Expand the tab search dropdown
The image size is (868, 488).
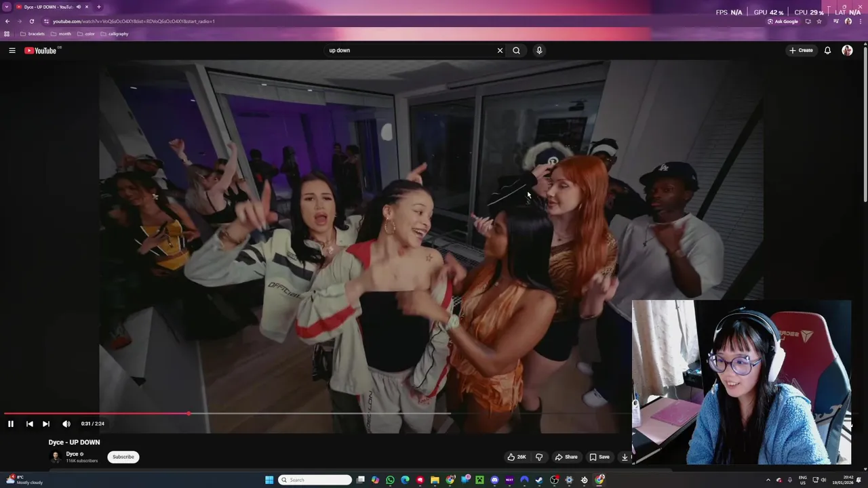coord(7,7)
